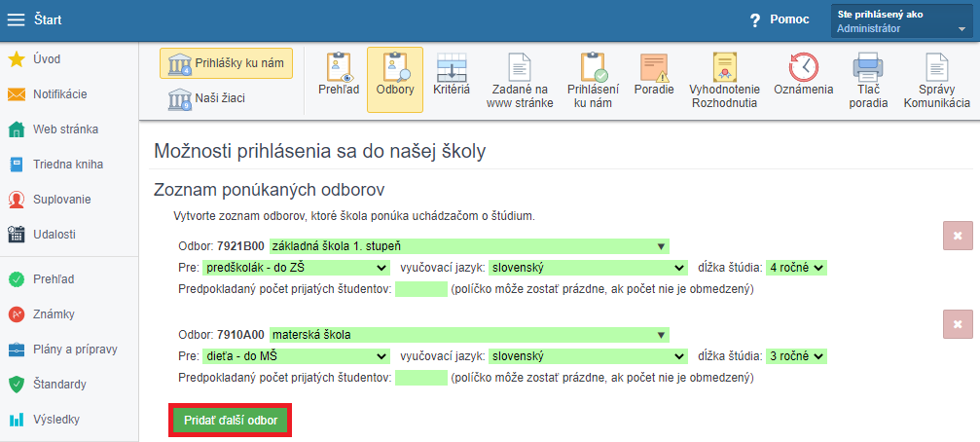Open the Úvod star icon in sidebar
The width and height of the screenshot is (980, 442).
pyautogui.click(x=16, y=59)
